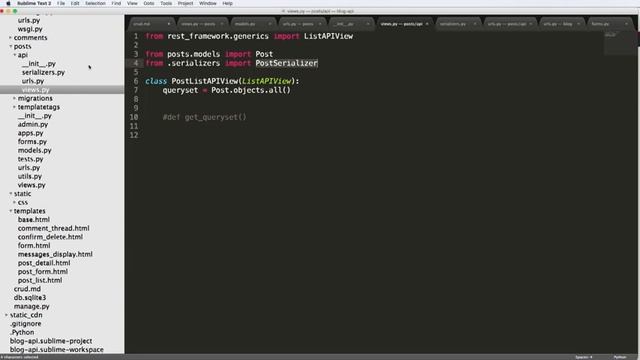Screen dimensions: 640x360
Task: Open the Selection menu
Action: pyautogui.click(x=96, y=3)
